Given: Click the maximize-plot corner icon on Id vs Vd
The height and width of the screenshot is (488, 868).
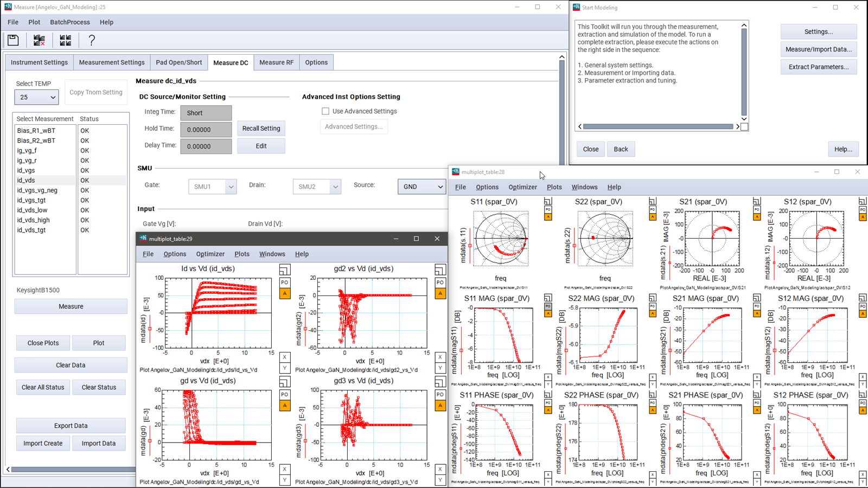Looking at the screenshot, I should point(285,269).
